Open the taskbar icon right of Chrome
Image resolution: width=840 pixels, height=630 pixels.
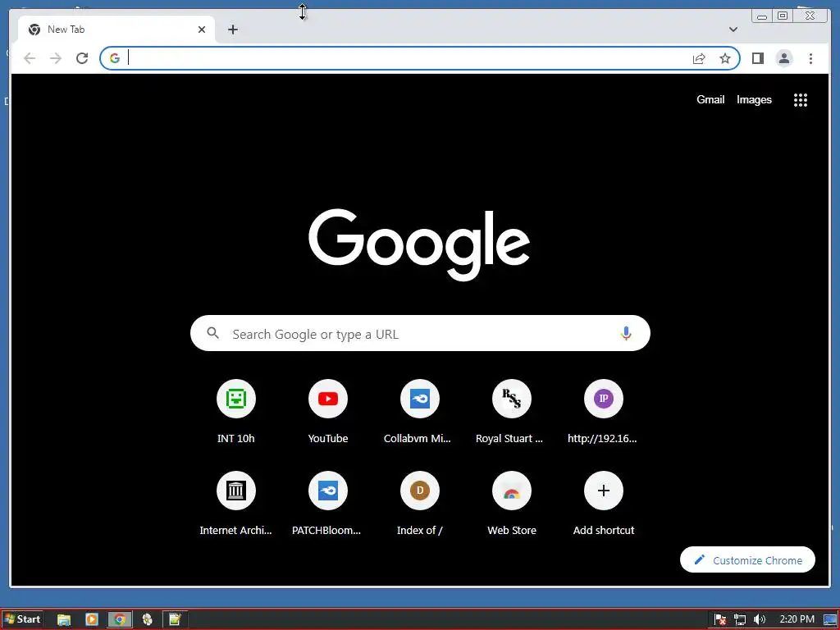pos(148,620)
